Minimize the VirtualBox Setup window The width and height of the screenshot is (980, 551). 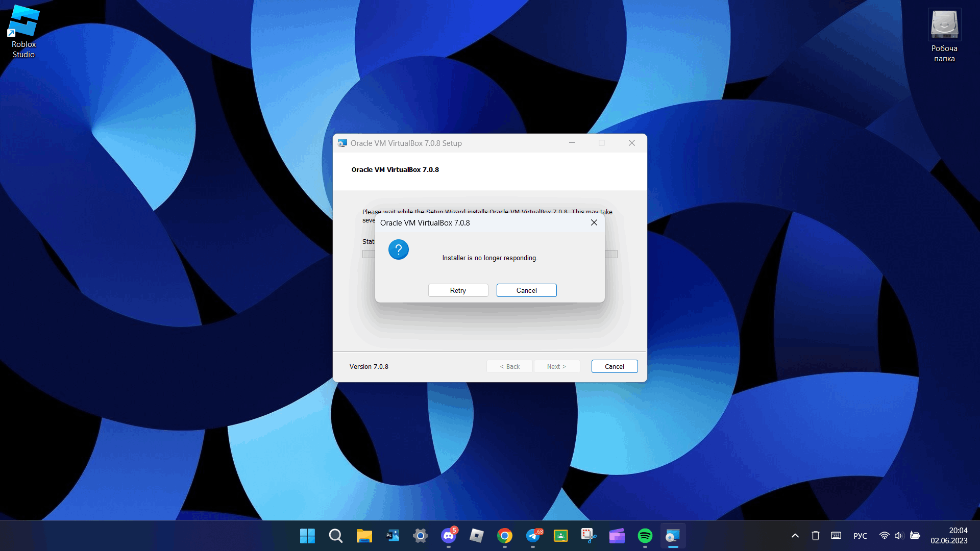click(572, 143)
